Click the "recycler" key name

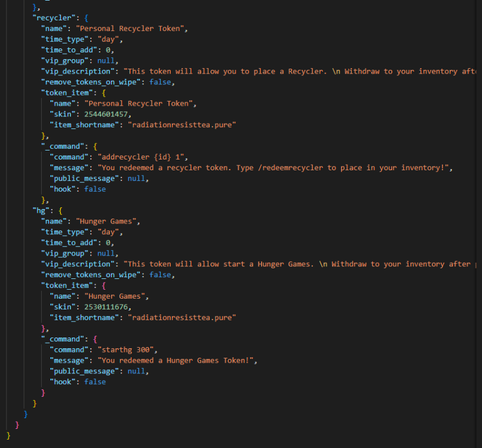(x=53, y=17)
